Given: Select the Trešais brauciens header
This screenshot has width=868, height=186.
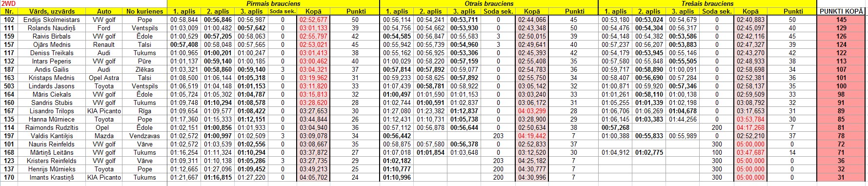Looking at the screenshot, I should pyautogui.click(x=707, y=3).
